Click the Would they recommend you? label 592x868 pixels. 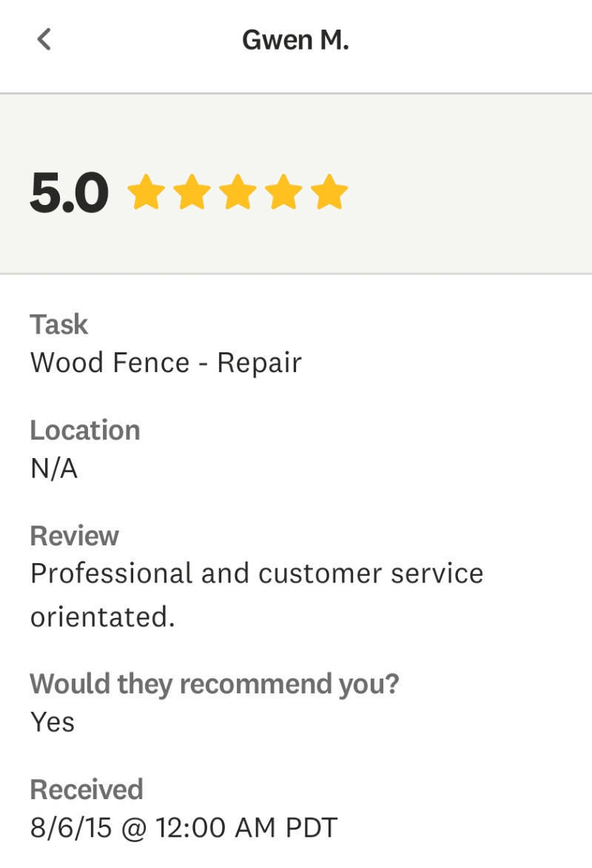click(x=214, y=684)
